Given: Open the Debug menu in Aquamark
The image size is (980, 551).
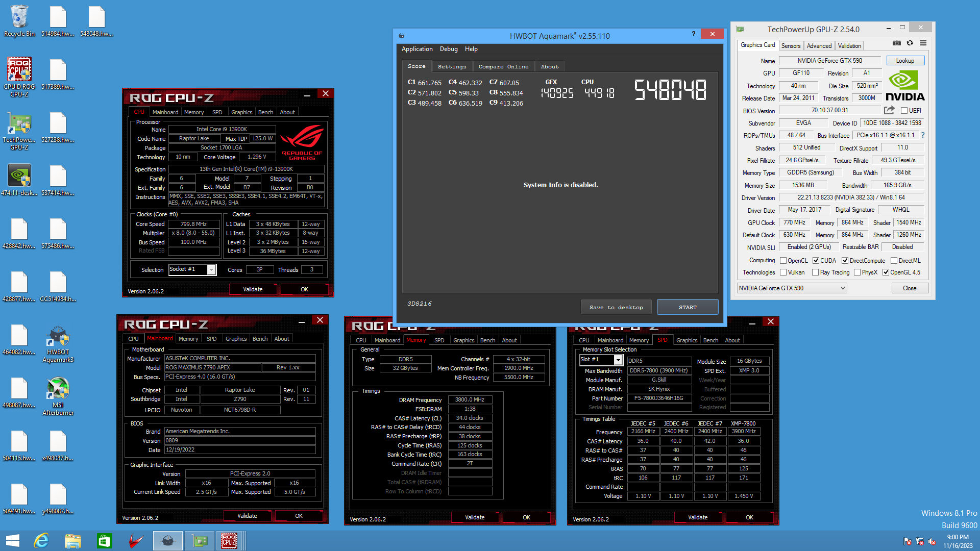Looking at the screenshot, I should click(x=449, y=49).
